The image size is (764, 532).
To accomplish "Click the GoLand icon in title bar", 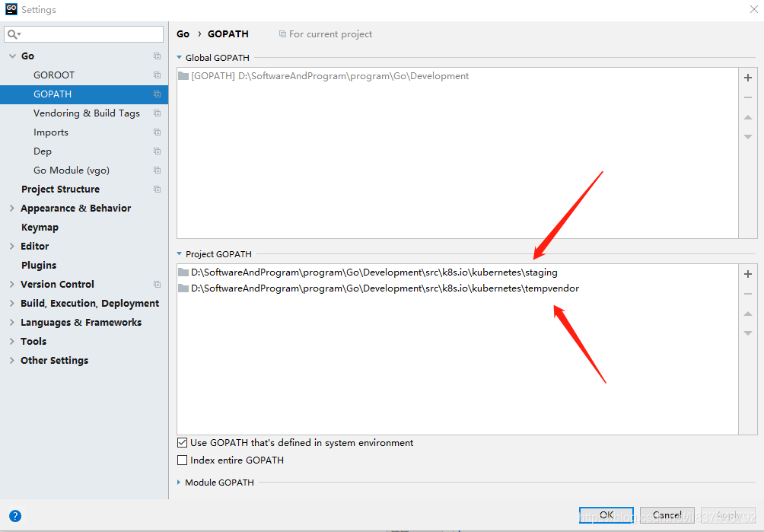I will [11, 9].
